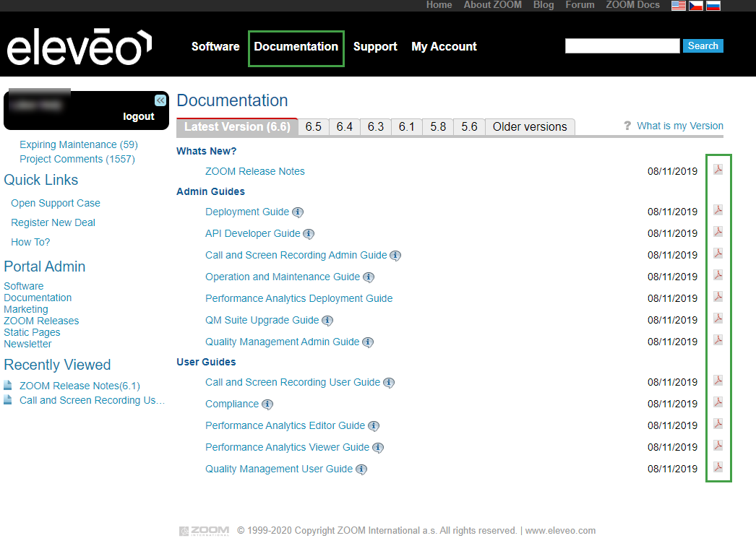Select the 5.8 version tab
The width and height of the screenshot is (756, 546).
[x=438, y=127]
